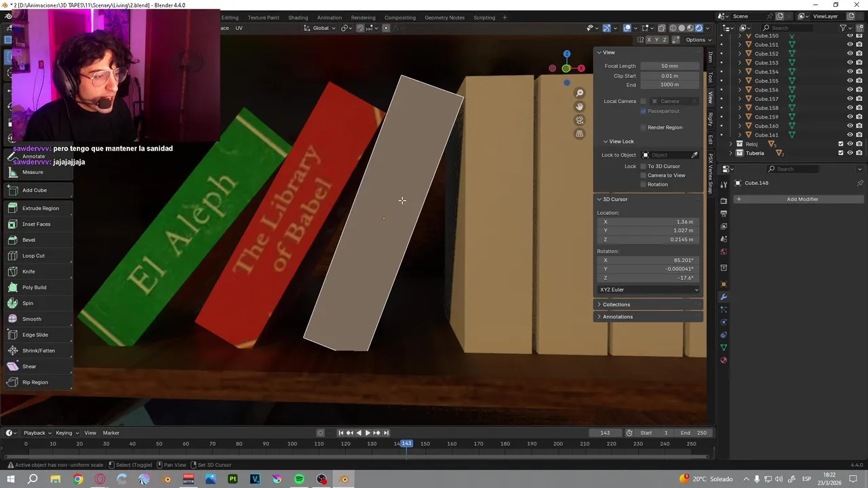Expand the Annotations panel
Viewport: 868px width, 488px height.
point(648,317)
